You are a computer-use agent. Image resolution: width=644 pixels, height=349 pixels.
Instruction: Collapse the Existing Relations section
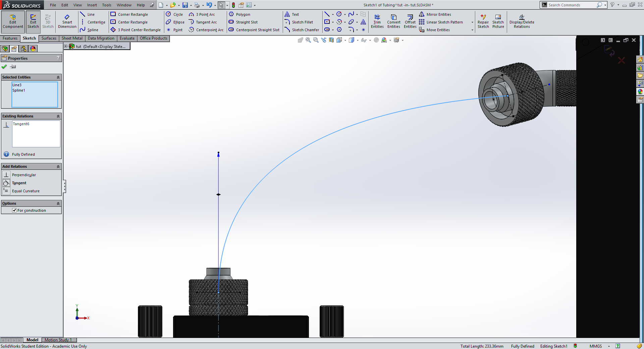(x=58, y=116)
